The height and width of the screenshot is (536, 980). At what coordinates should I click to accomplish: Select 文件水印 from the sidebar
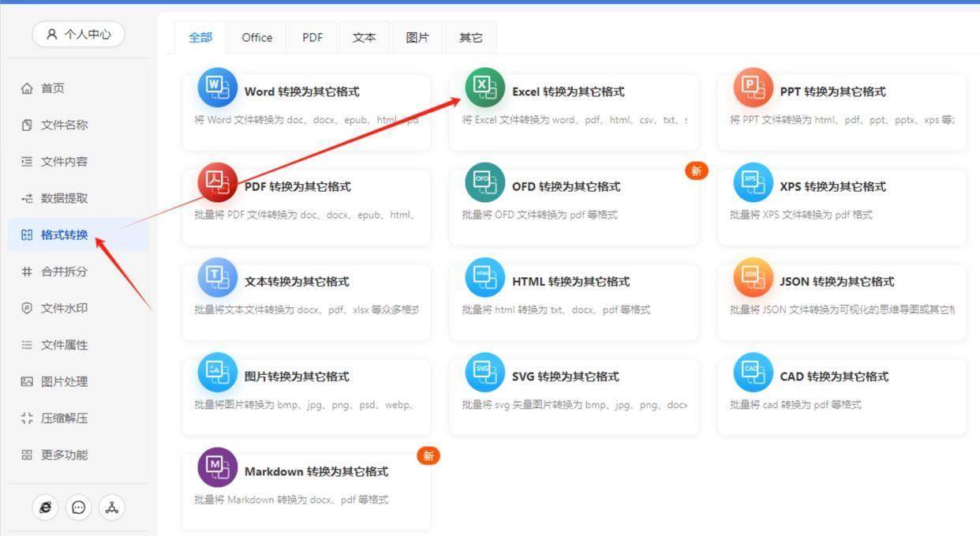point(64,308)
